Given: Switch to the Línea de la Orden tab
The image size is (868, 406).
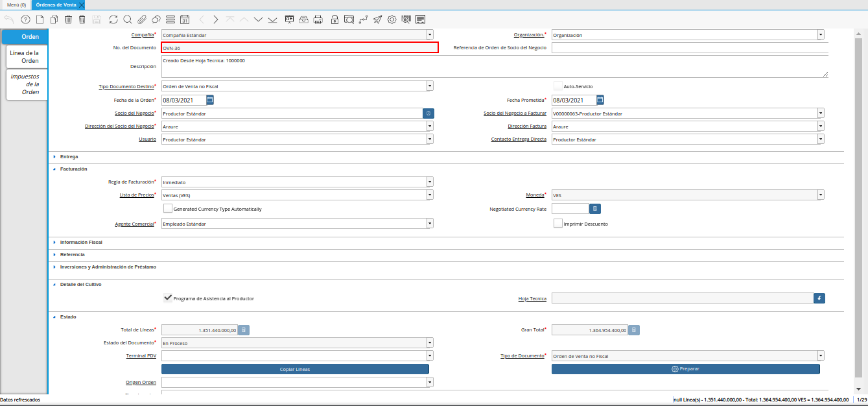Looking at the screenshot, I should click(x=25, y=57).
